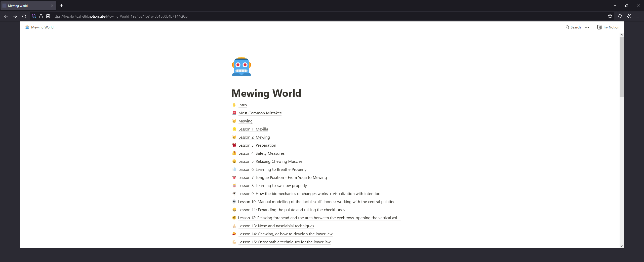
Task: Open the shield icon in the browser toolbar
Action: (620, 16)
